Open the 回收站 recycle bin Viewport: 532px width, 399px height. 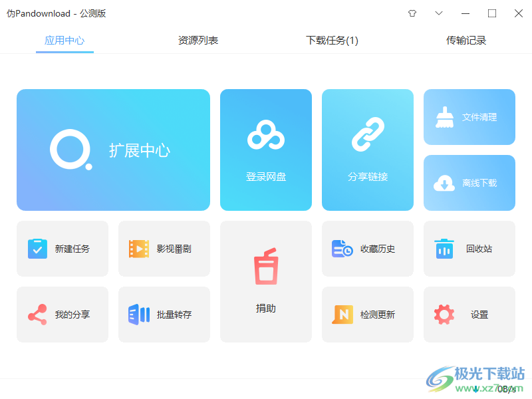(x=469, y=248)
